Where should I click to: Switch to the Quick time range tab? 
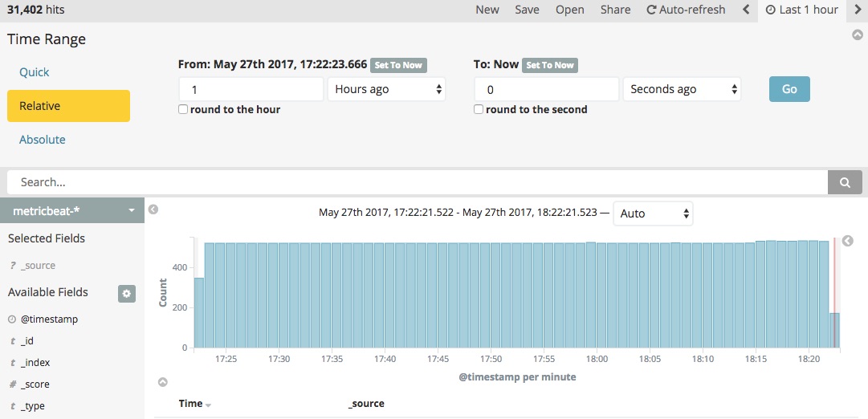click(x=35, y=72)
